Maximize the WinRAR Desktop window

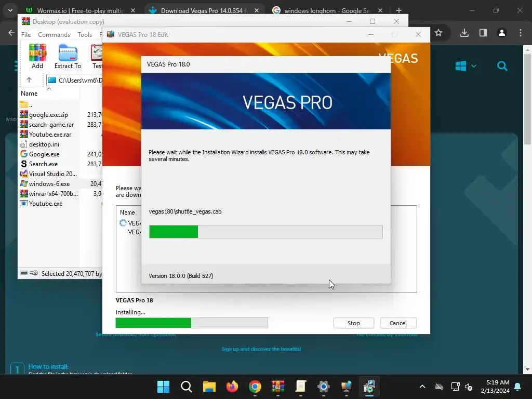click(373, 21)
